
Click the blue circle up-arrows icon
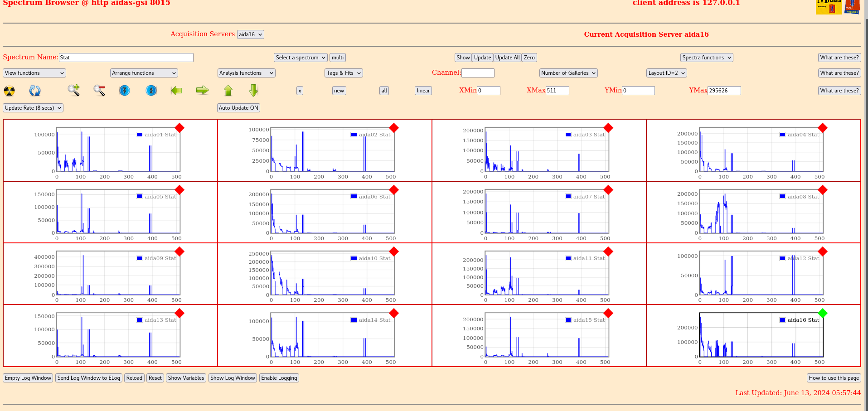coord(151,91)
